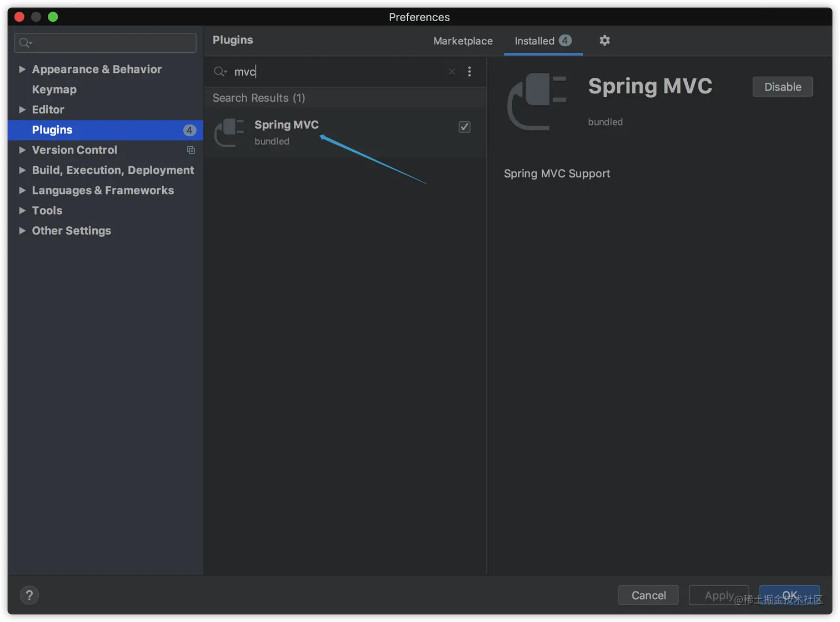Click the Apply button
The height and width of the screenshot is (622, 840).
coord(719,595)
